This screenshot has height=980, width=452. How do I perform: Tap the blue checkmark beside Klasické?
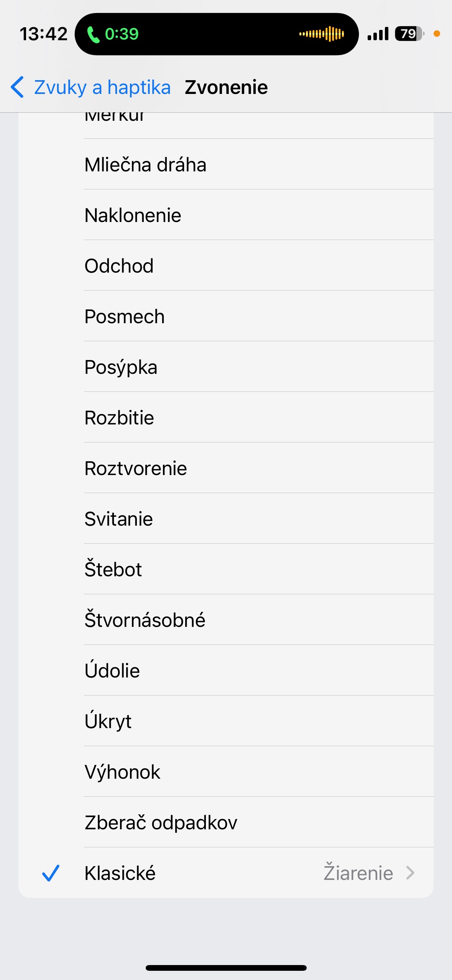(50, 873)
